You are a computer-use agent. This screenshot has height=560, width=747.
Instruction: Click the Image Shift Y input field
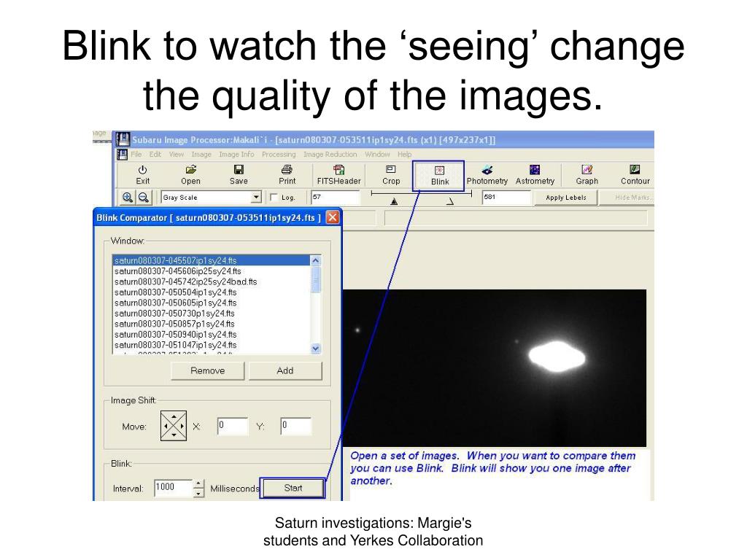(x=295, y=426)
